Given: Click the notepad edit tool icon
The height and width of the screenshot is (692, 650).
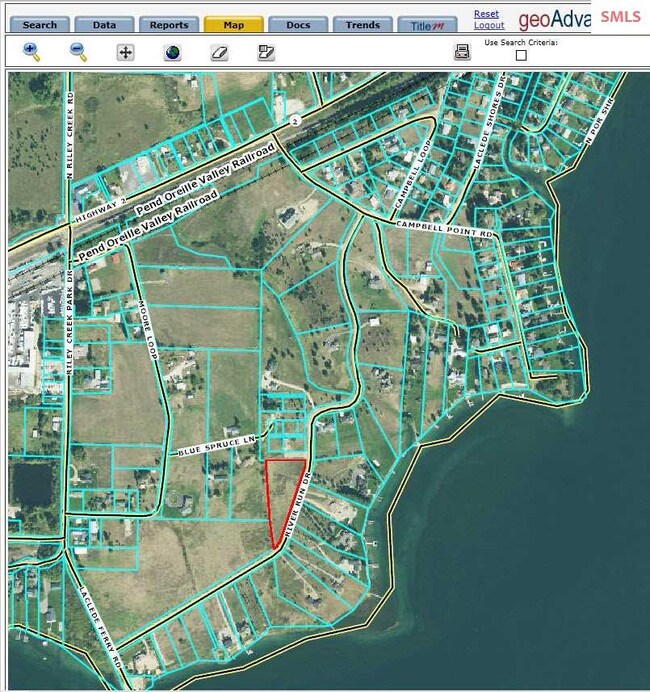Looking at the screenshot, I should click(x=265, y=52).
